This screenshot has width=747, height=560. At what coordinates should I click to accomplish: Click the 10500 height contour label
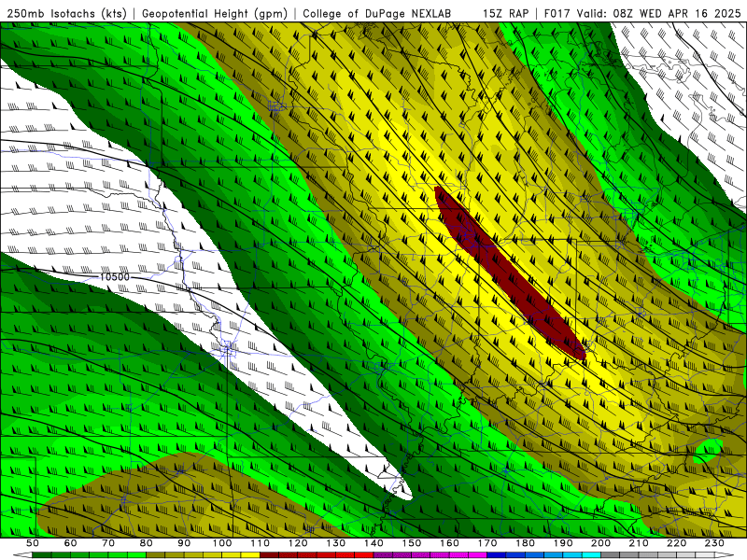(x=115, y=276)
